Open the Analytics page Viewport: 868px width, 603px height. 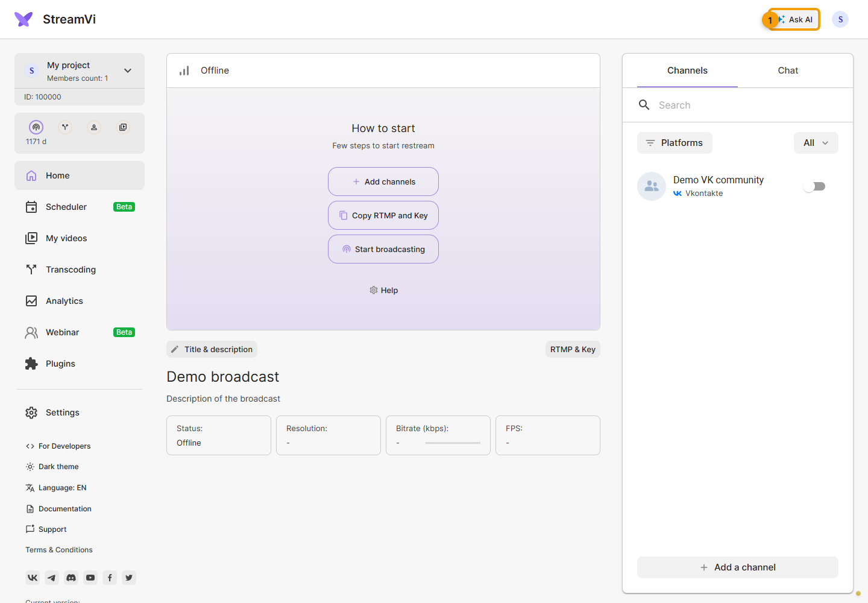tap(80, 301)
